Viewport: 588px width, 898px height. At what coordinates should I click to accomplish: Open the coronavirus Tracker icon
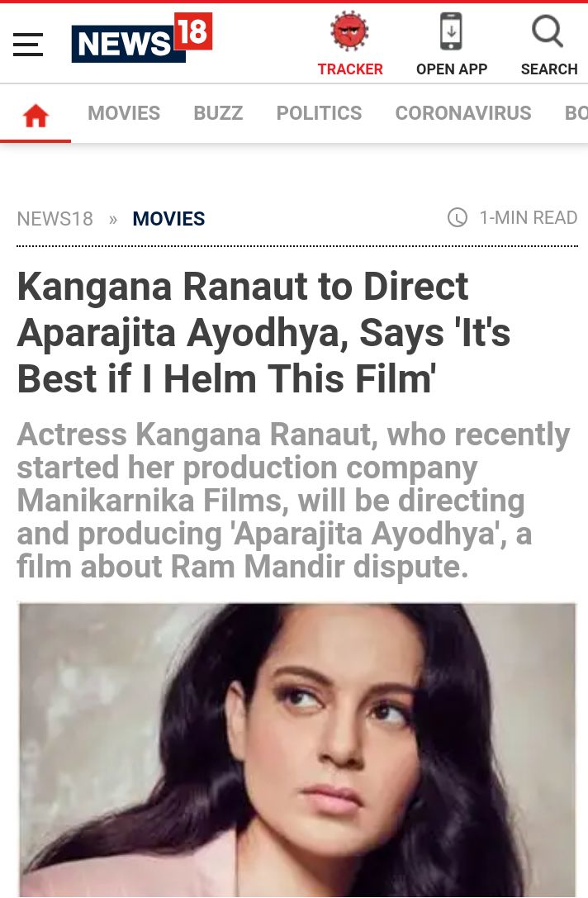(x=349, y=31)
